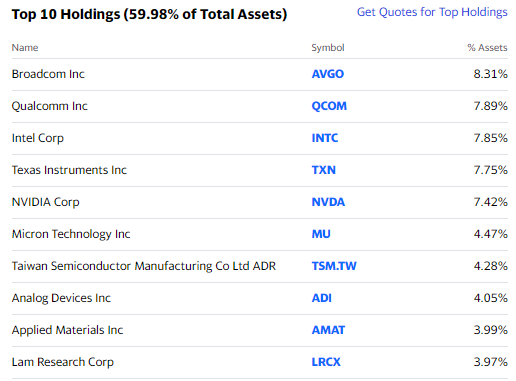
Task: Click the Symbol column header
Action: (x=328, y=48)
